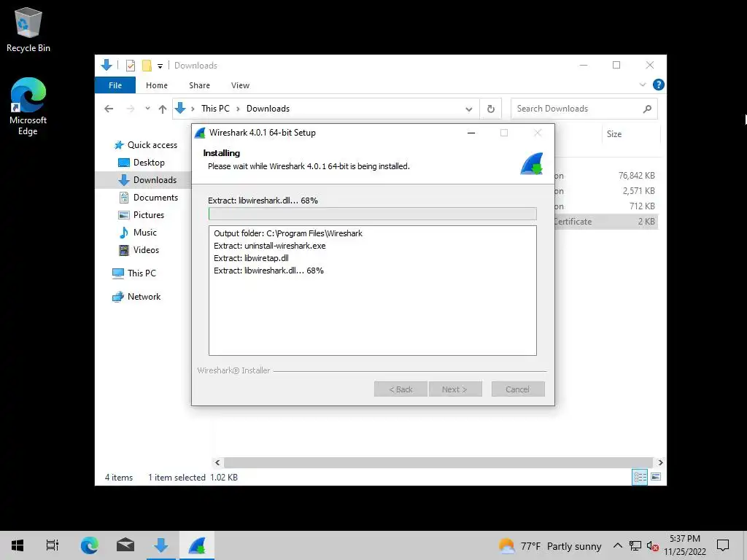Switch to Large icons view in Explorer
747x560 pixels.
point(656,477)
